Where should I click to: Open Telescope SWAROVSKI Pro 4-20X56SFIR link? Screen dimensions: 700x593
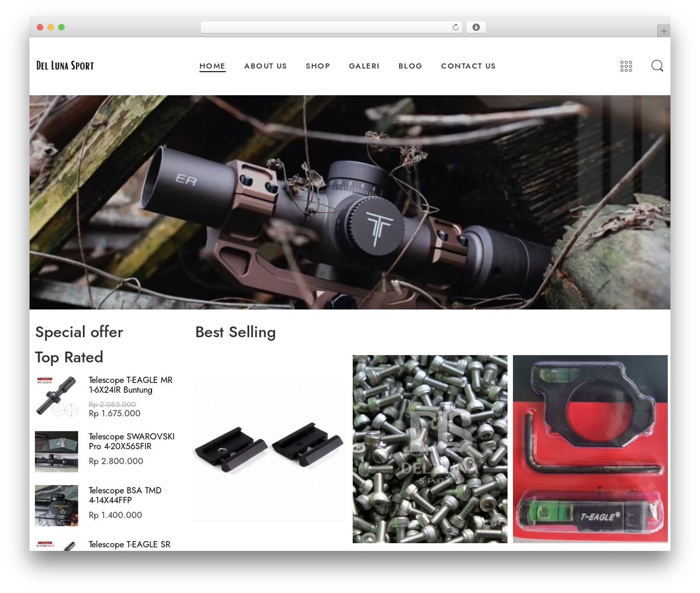point(132,441)
